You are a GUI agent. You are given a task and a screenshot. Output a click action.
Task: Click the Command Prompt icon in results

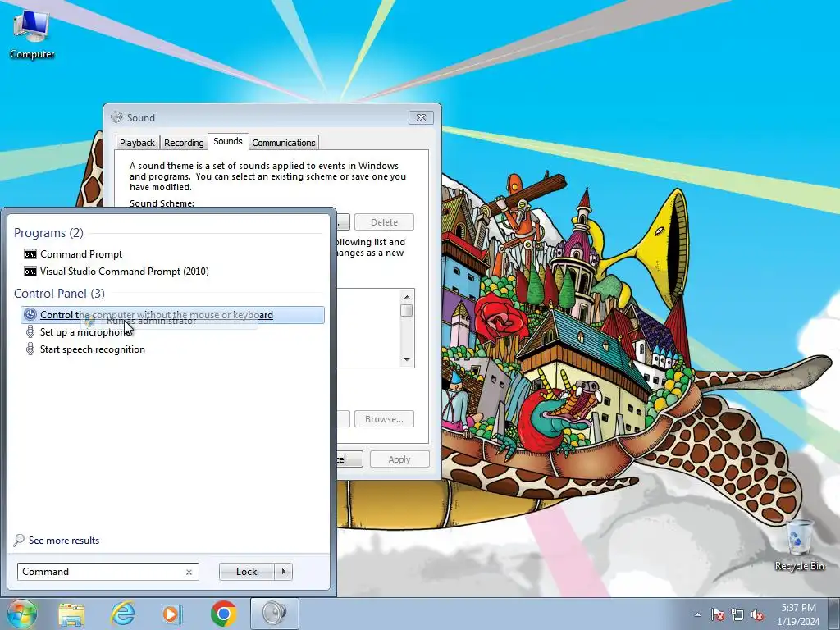tap(30, 254)
